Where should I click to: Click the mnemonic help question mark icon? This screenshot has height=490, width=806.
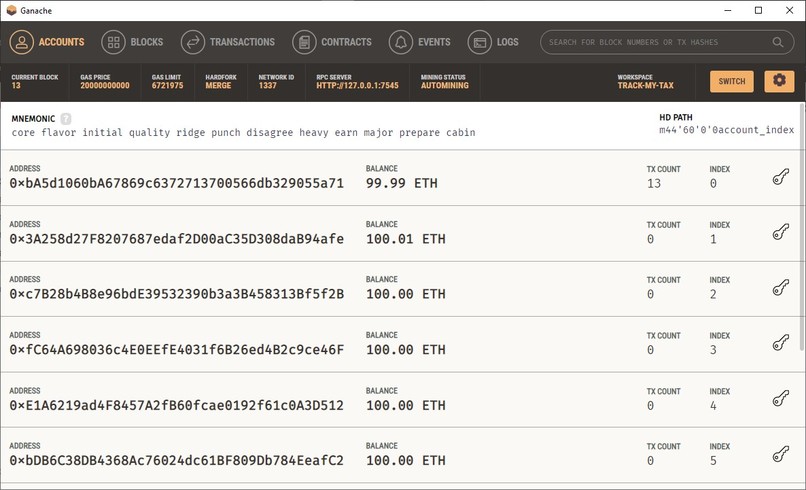pos(66,119)
